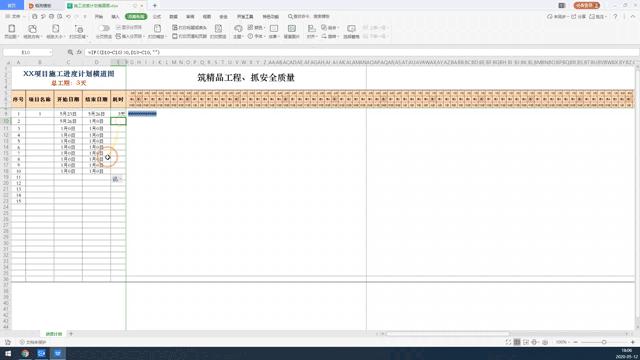Viewport: 640px width, 360px height.
Task: Select the active Page Layout tab
Action: [136, 17]
